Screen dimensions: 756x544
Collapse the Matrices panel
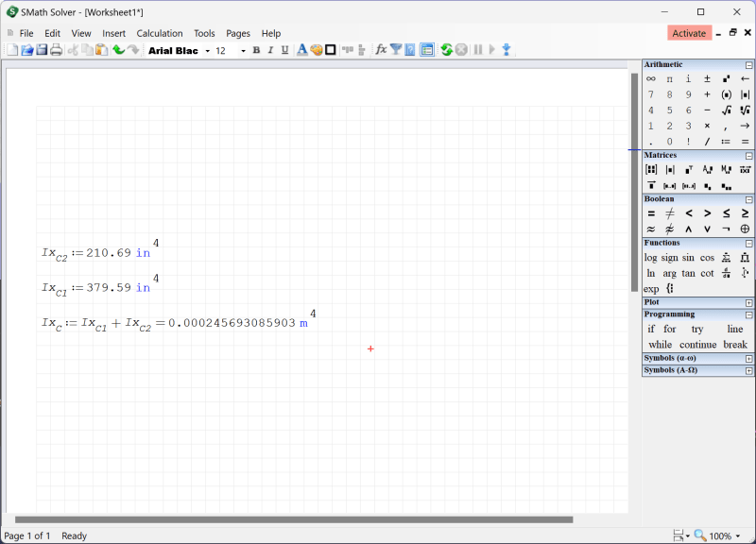(748, 156)
